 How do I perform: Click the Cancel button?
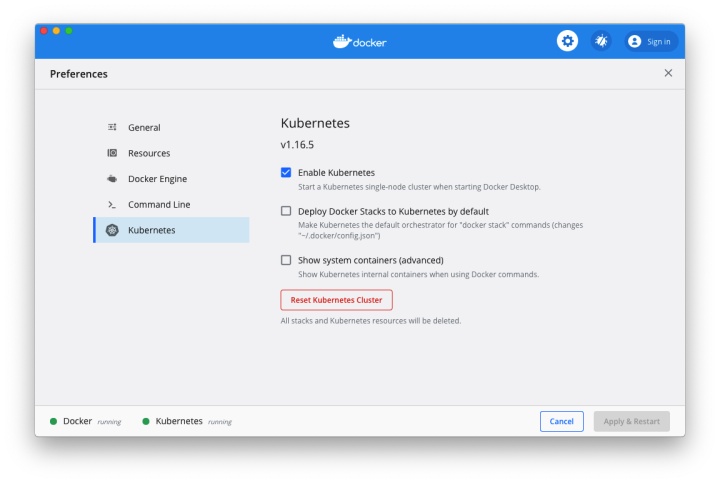coord(562,421)
